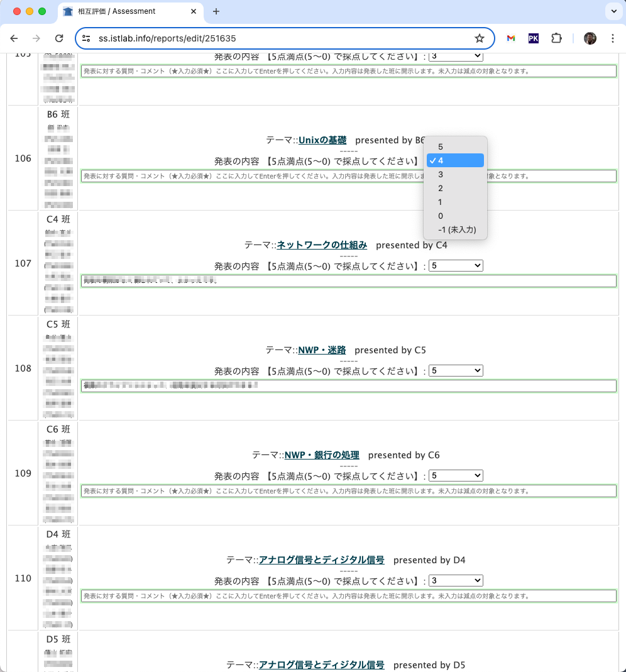The image size is (626, 672).
Task: Pick the -1 (未入力) option
Action: point(457,229)
